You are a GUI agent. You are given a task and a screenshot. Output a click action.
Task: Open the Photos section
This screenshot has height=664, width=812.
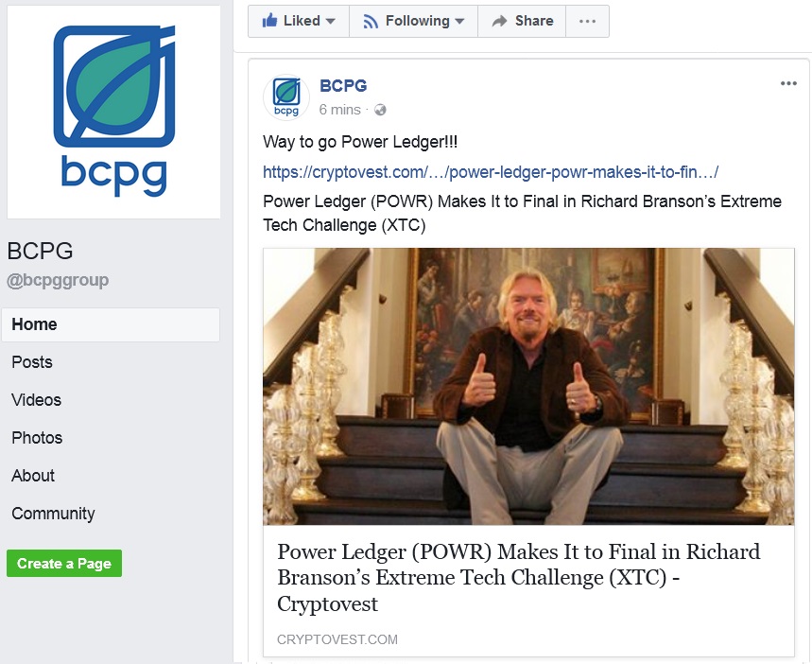point(37,438)
